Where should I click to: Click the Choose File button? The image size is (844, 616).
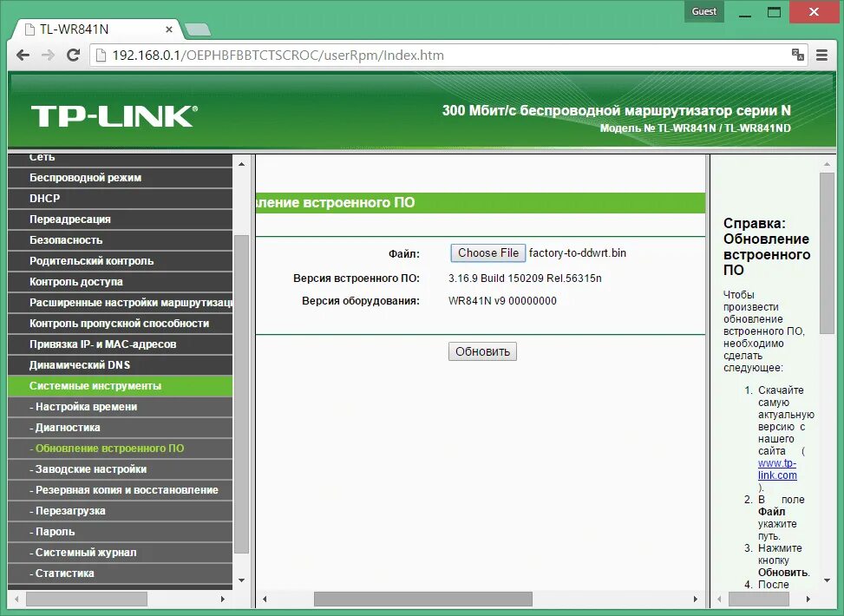point(487,253)
